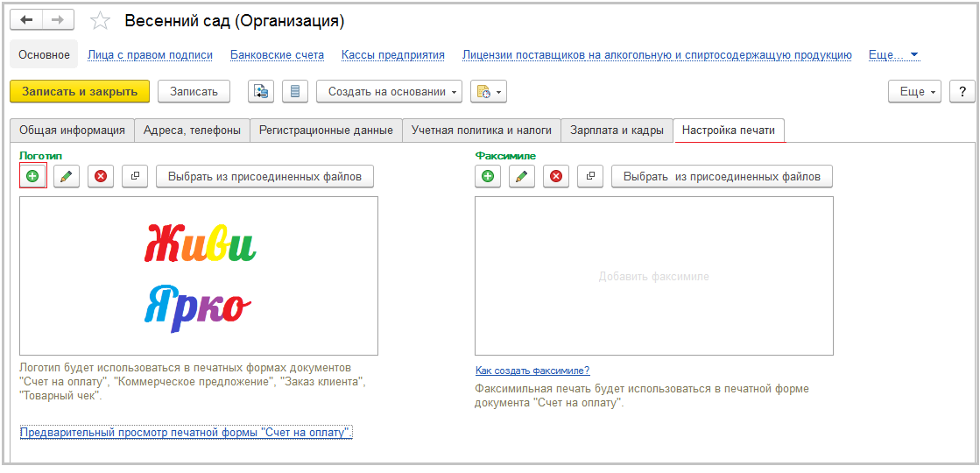Click the forward navigation arrow
This screenshot has width=980, height=473.
58,19
